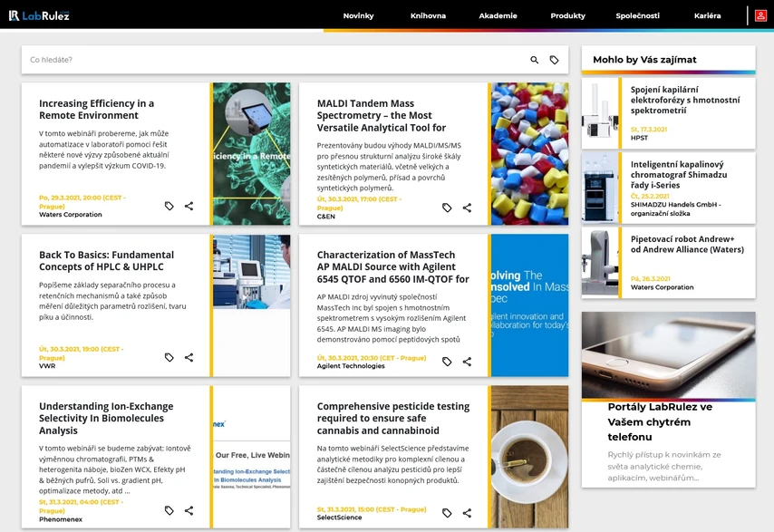774x532 pixels.
Task: Open 'Pipetovací robot Andrew+' sidebar article
Action: pyautogui.click(x=687, y=245)
